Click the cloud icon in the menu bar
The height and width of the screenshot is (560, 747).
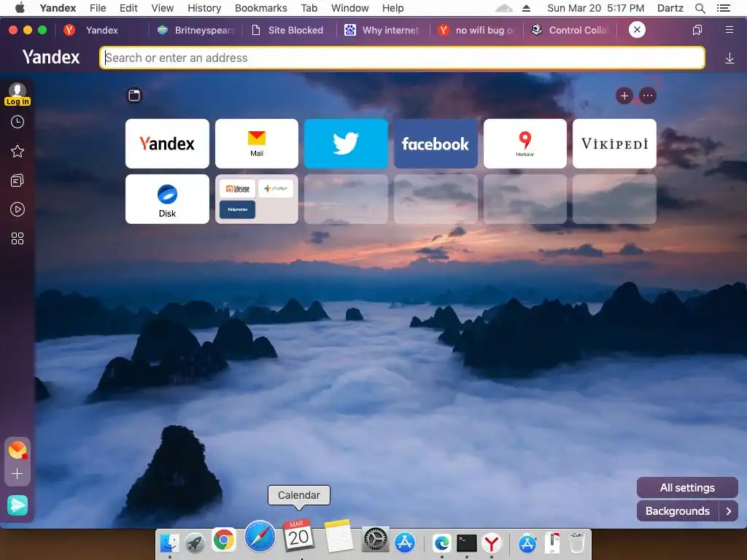pos(504,8)
